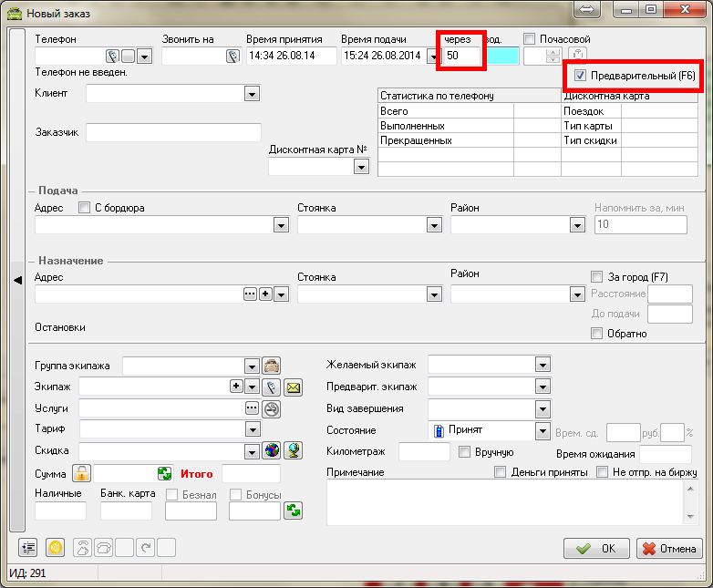Click the padlock icon beside Сумма
The width and height of the screenshot is (713, 588).
82,473
